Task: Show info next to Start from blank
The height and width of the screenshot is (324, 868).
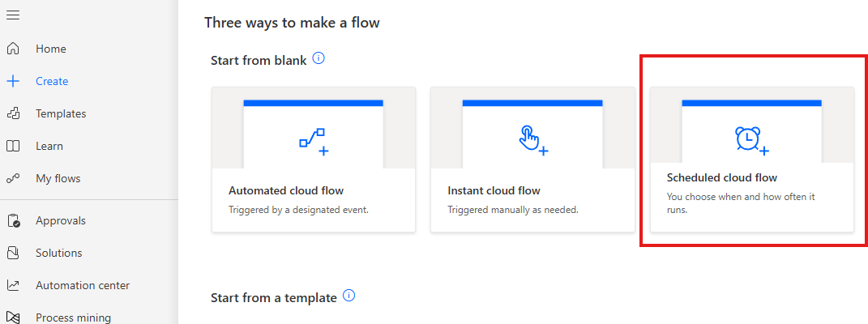Action: tap(319, 58)
